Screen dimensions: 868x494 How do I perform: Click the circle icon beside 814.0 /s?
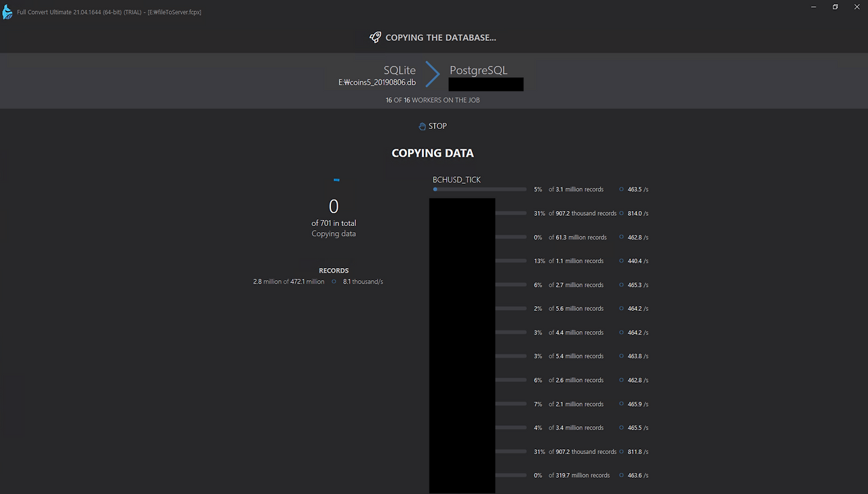[621, 213]
